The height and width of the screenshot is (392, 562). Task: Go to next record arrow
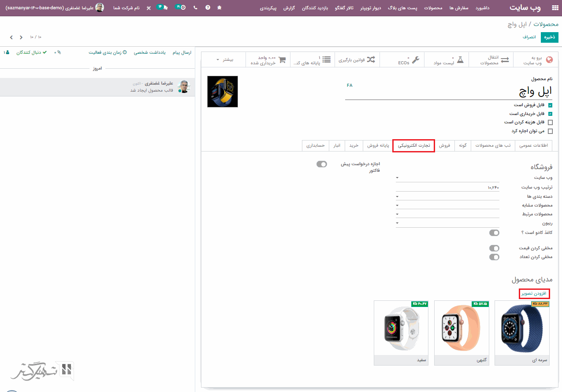click(x=11, y=37)
